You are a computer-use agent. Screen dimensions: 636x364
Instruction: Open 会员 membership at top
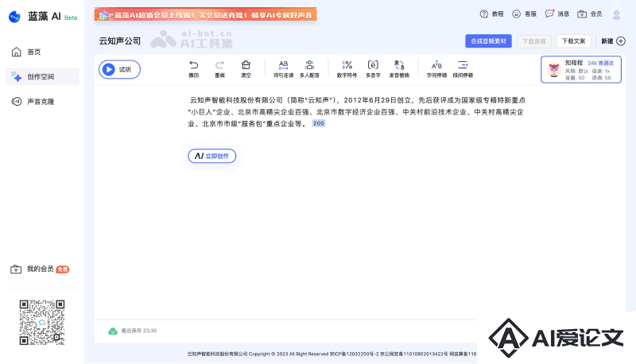coord(590,14)
